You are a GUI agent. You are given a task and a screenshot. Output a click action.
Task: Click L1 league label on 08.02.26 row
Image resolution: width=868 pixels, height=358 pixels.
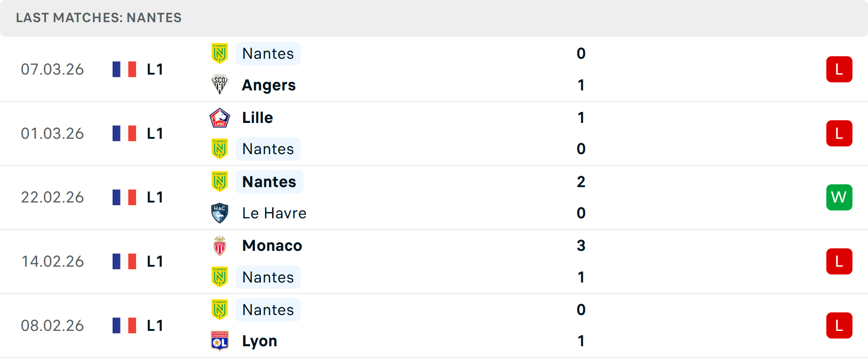155,325
